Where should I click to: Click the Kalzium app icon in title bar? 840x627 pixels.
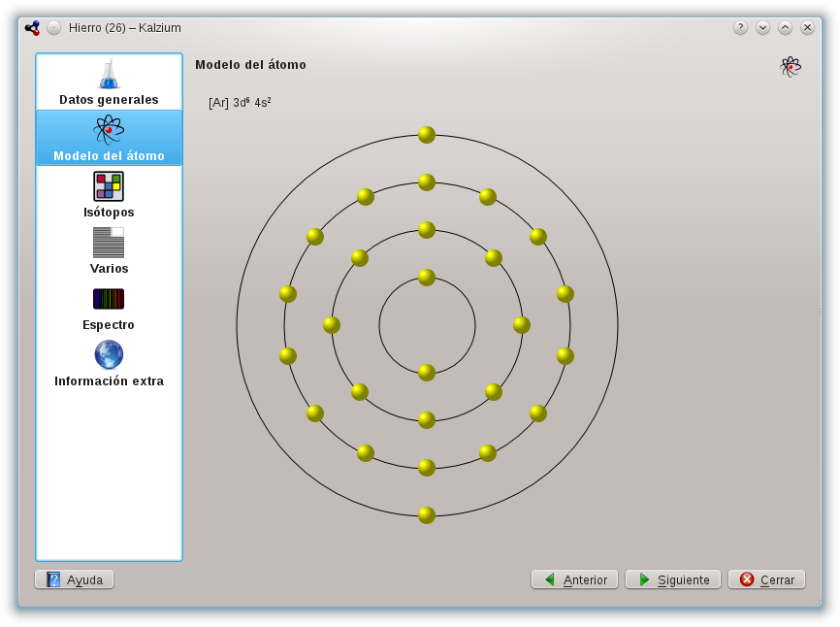point(32,28)
